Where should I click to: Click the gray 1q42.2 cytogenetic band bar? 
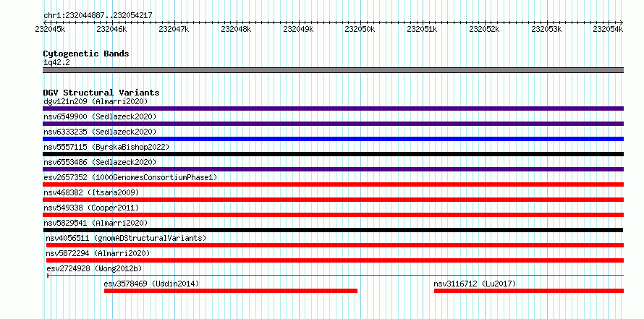(333, 69)
